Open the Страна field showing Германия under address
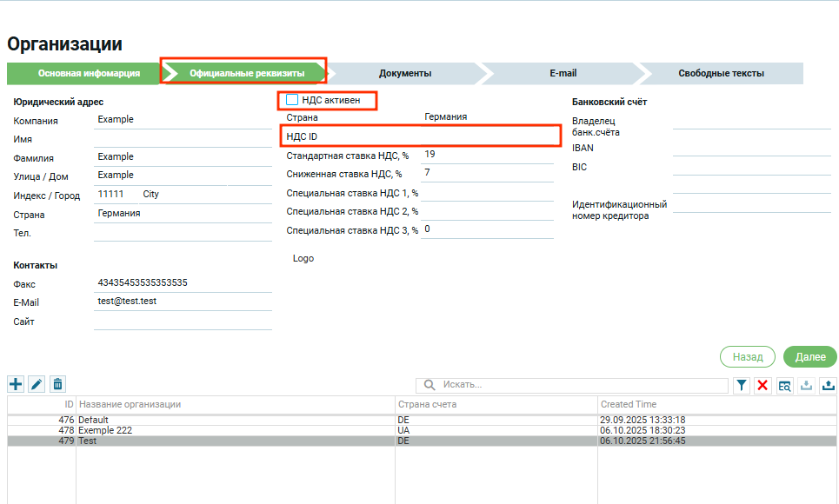The width and height of the screenshot is (839, 504). 183,214
